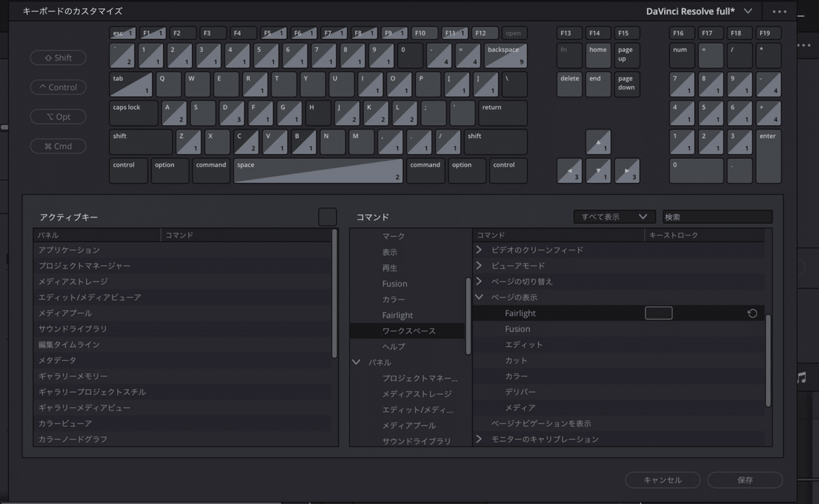The height and width of the screenshot is (504, 819).
Task: Click the command category list scrollbar
Action: pyautogui.click(x=468, y=316)
